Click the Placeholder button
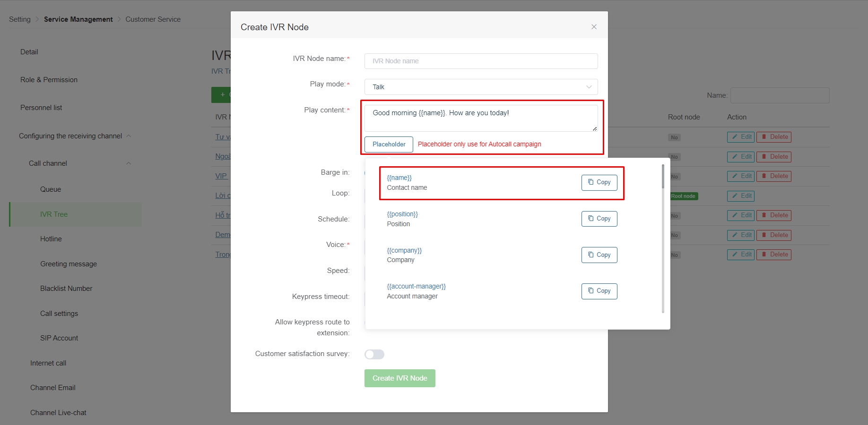This screenshot has height=425, width=868. [x=389, y=144]
